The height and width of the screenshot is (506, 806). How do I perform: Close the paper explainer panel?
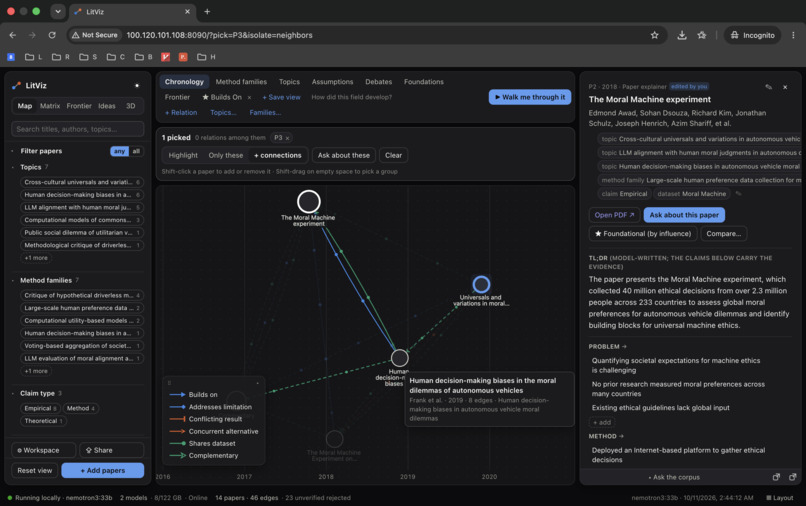tap(785, 87)
